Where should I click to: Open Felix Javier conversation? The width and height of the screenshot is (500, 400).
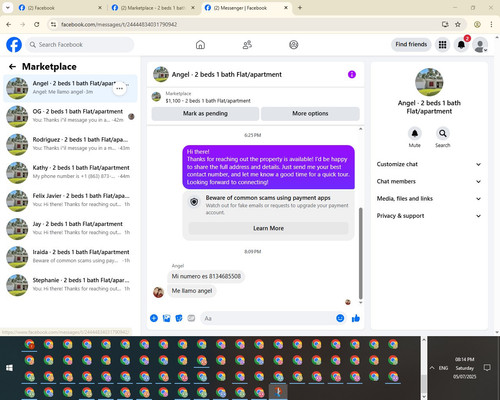point(70,201)
